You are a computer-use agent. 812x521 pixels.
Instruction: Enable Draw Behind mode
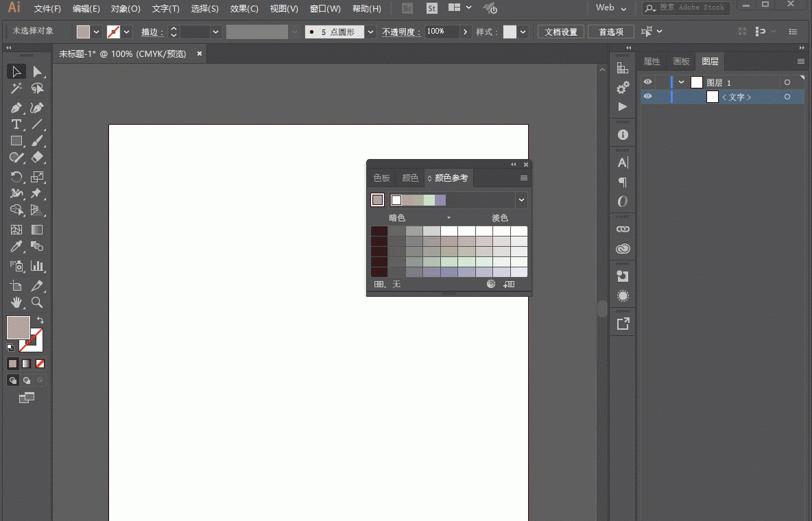tap(27, 380)
